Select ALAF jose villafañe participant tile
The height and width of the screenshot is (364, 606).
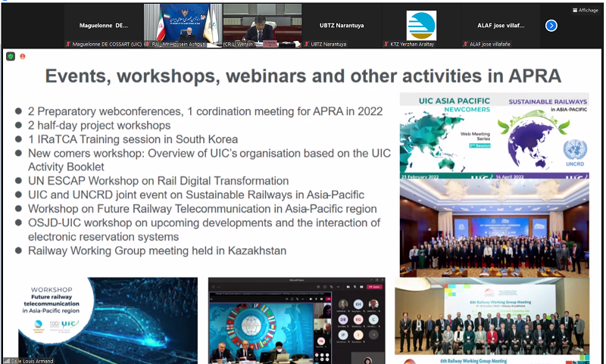(500, 24)
